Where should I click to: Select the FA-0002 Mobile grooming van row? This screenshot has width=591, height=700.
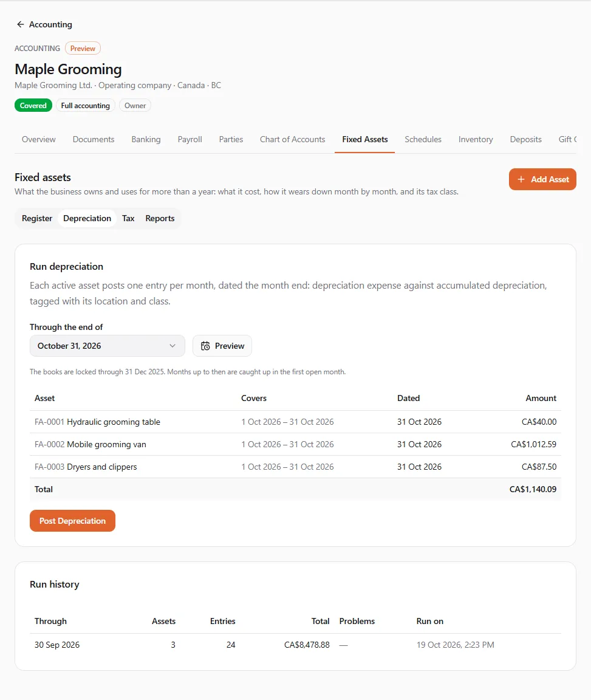click(295, 444)
